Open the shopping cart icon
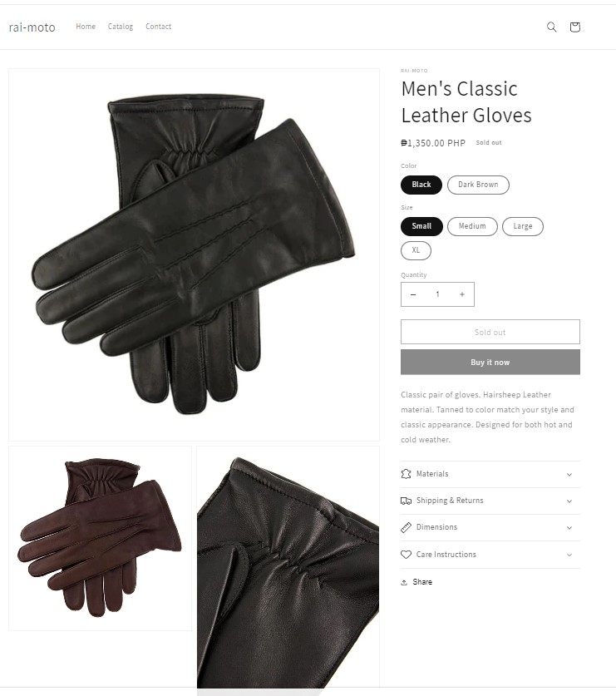Viewport: 616px width, 696px height. (574, 27)
